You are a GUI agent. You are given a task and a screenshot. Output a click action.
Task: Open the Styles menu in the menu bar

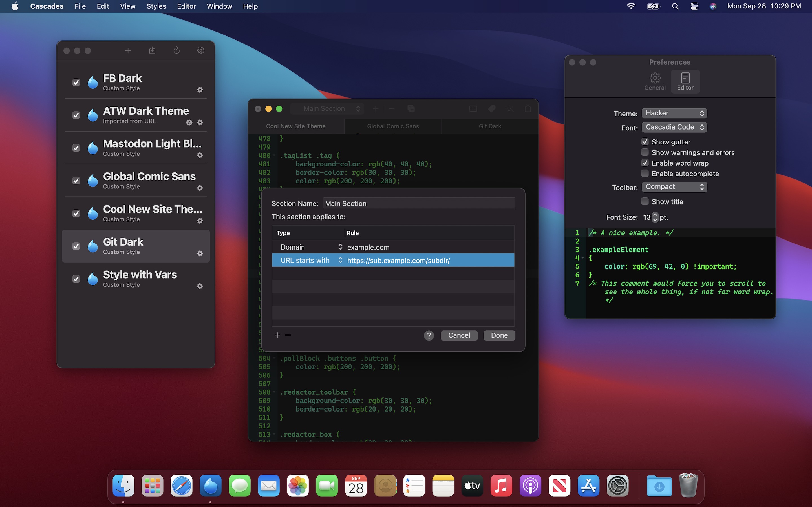coord(156,6)
